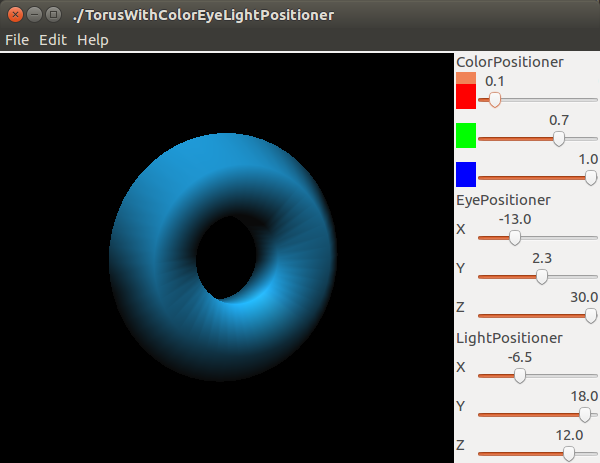
Task: Click the red value 0.1 label
Action: coord(495,81)
